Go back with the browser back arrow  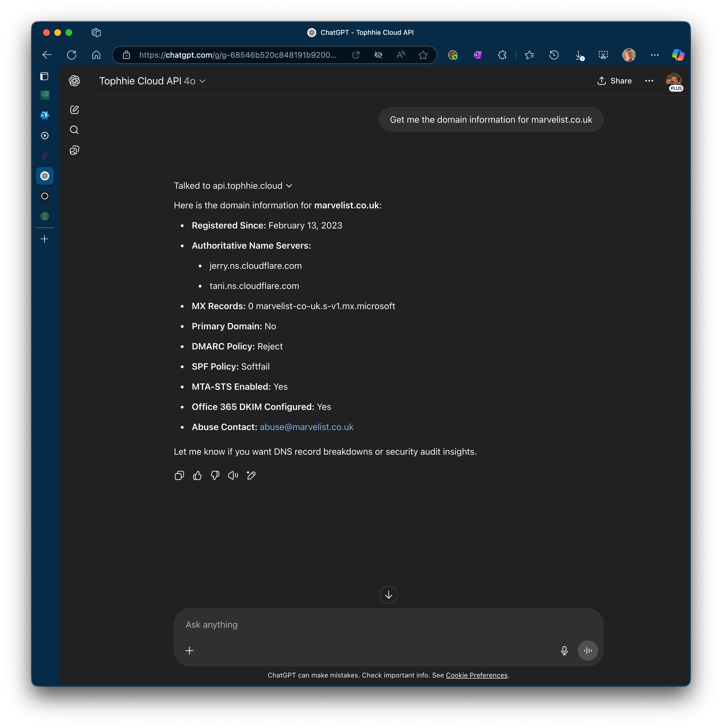[x=47, y=55]
